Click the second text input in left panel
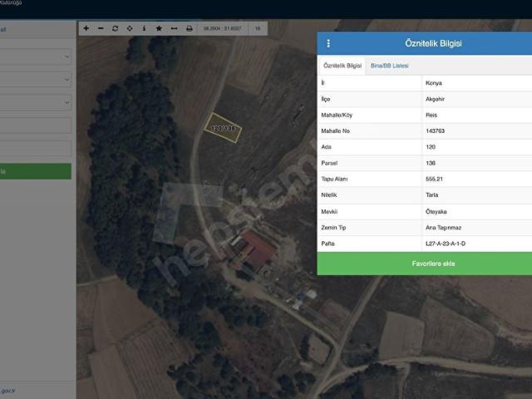 pyautogui.click(x=35, y=148)
